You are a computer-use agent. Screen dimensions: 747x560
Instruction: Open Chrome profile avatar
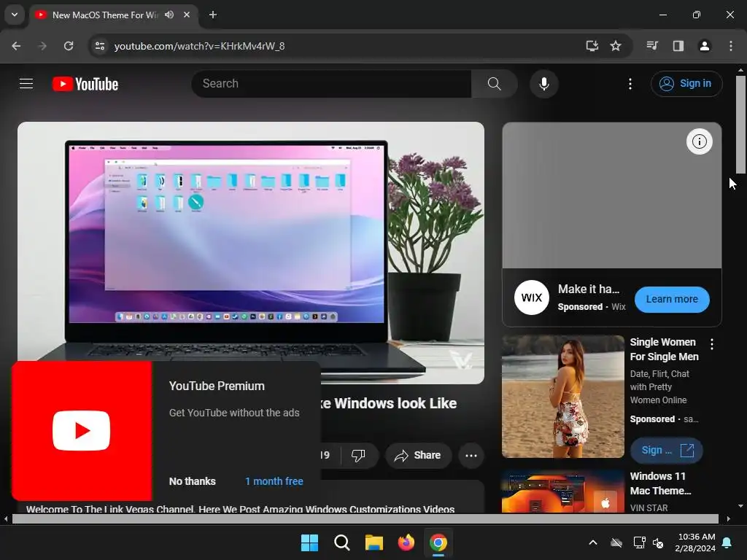coord(704,46)
